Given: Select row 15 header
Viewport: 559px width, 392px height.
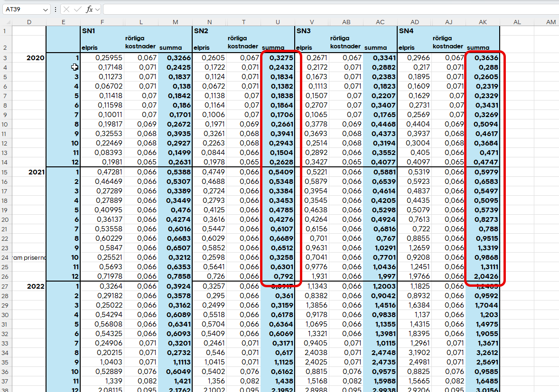Looking at the screenshot, I should click(6, 172).
